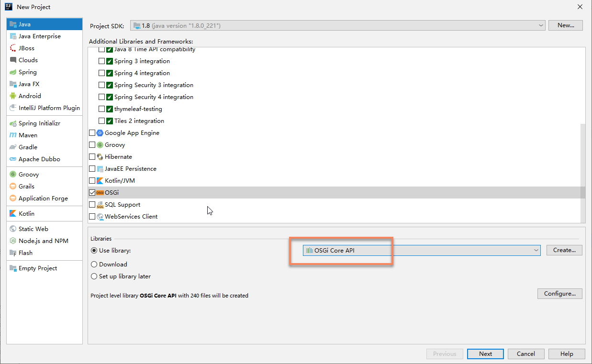Enable SQL Support checkbox
This screenshot has width=592, height=364.
[92, 205]
